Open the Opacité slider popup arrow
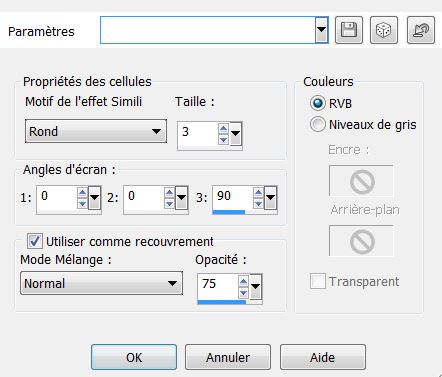 click(256, 286)
